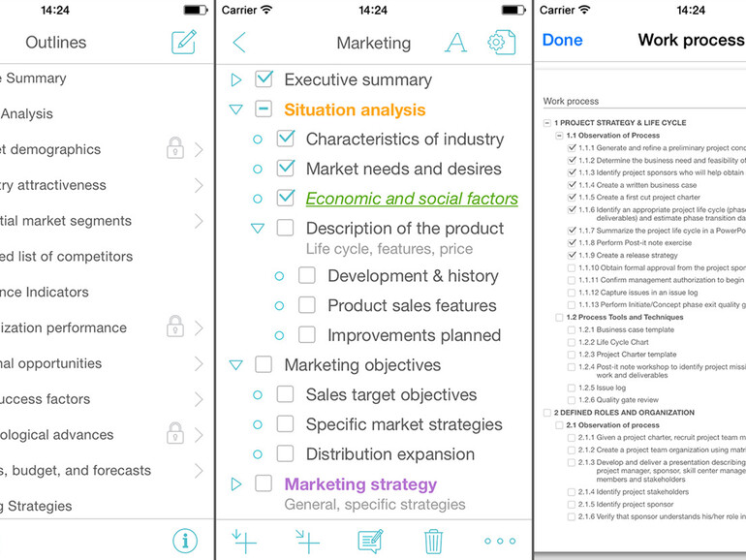The height and width of the screenshot is (560, 746).
Task: Open the document settings gear icon
Action: click(x=500, y=43)
